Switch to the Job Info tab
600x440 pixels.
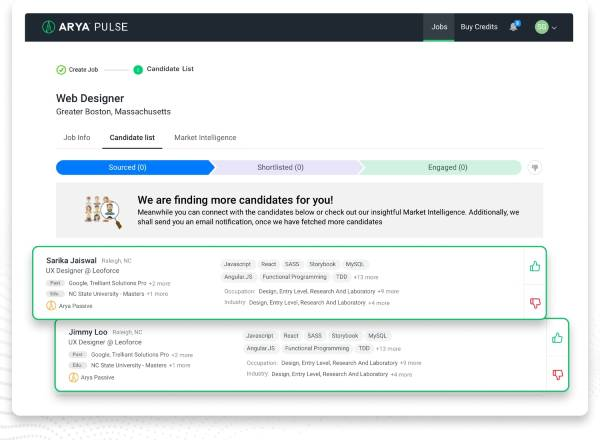[x=77, y=137]
